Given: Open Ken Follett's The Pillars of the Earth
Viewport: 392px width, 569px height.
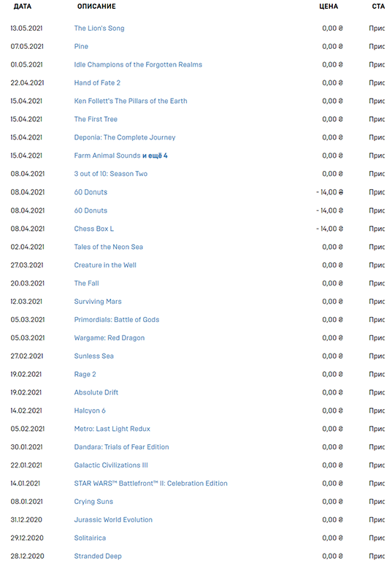Looking at the screenshot, I should tap(131, 101).
